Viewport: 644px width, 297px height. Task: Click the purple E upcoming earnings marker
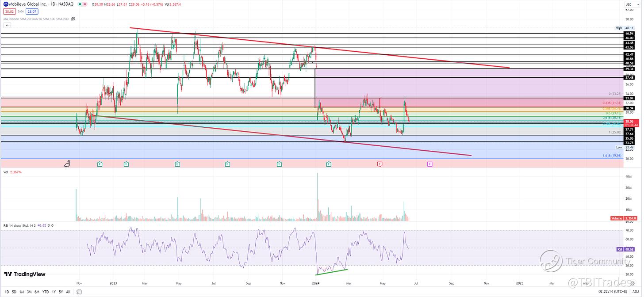pos(429,164)
